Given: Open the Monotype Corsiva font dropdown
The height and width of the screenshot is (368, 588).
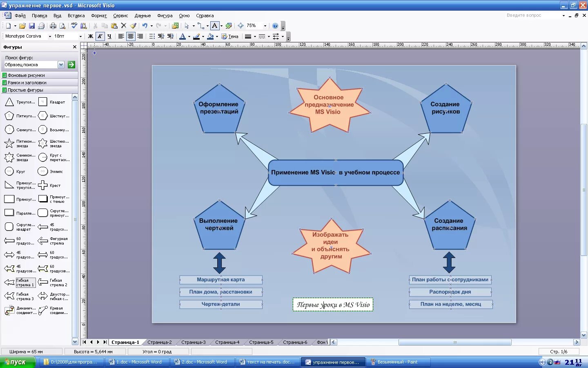Looking at the screenshot, I should coord(50,36).
